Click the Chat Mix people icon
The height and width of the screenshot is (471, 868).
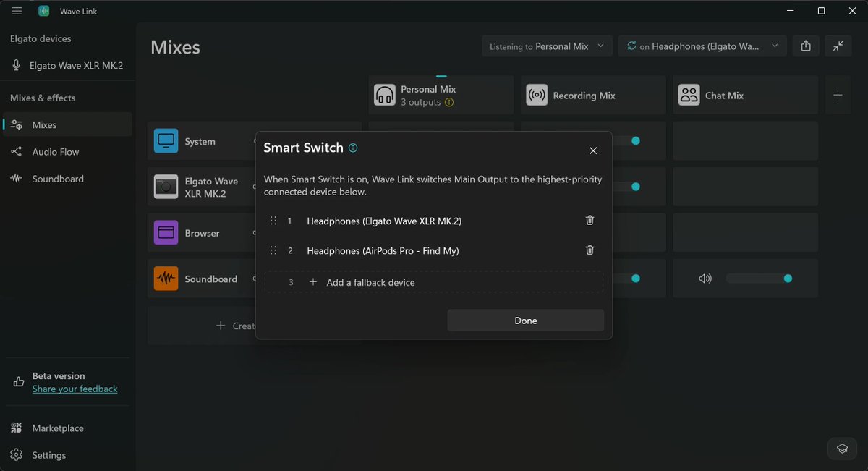point(689,95)
